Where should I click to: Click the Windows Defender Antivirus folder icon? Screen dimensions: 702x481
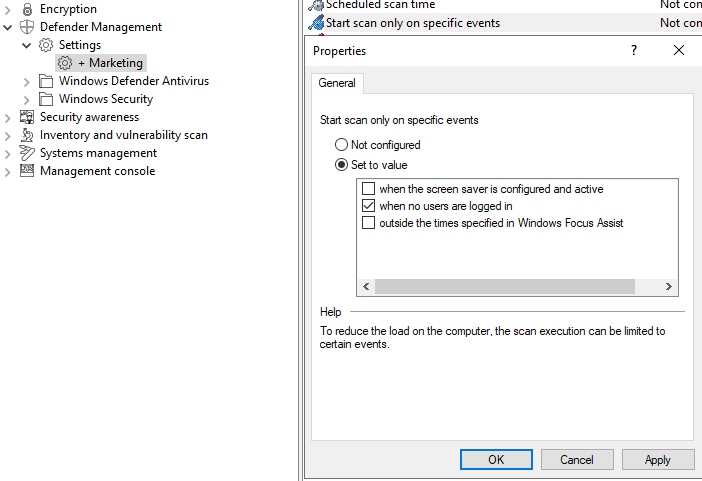click(46, 81)
